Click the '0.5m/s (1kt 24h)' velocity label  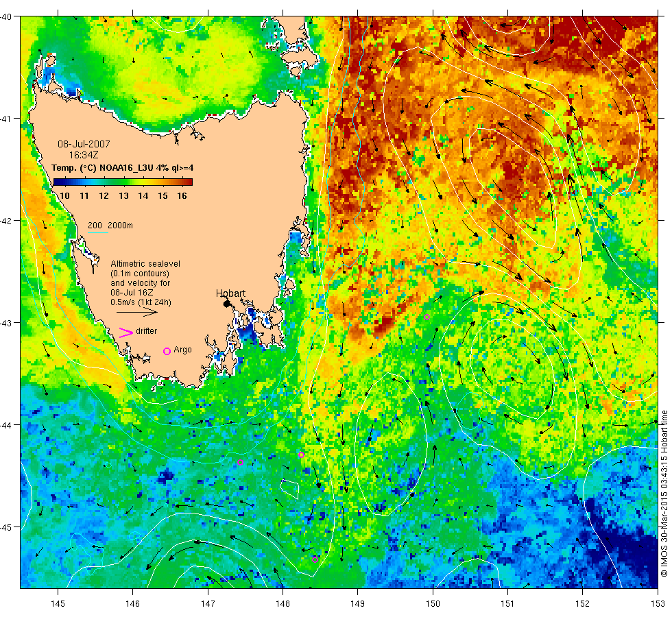[x=141, y=302]
